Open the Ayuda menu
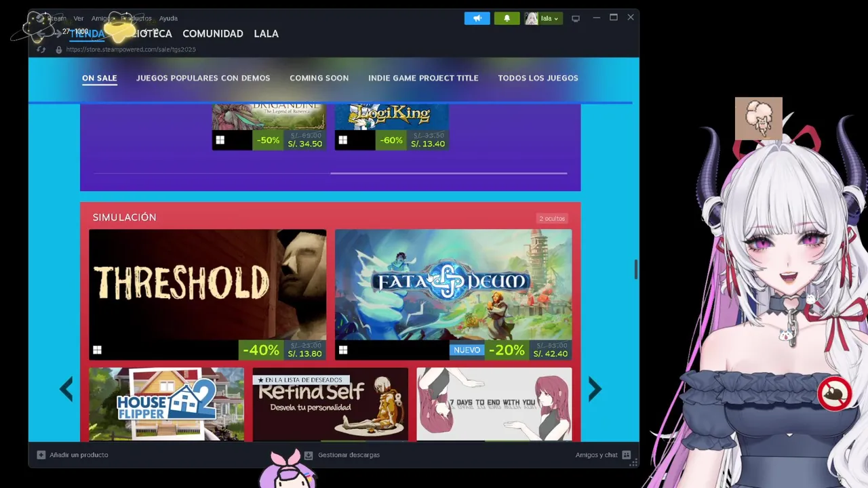This screenshot has width=868, height=488. (168, 18)
